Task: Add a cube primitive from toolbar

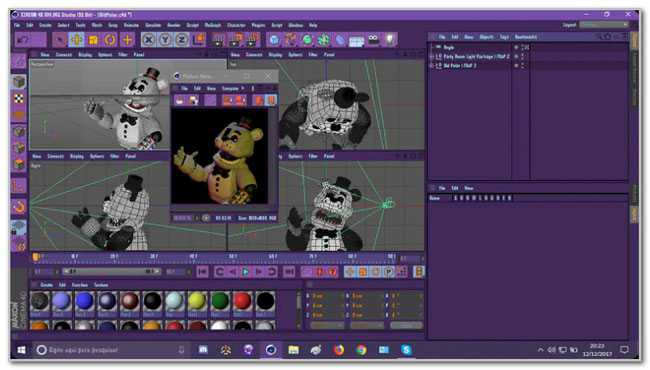Action: click(x=274, y=40)
